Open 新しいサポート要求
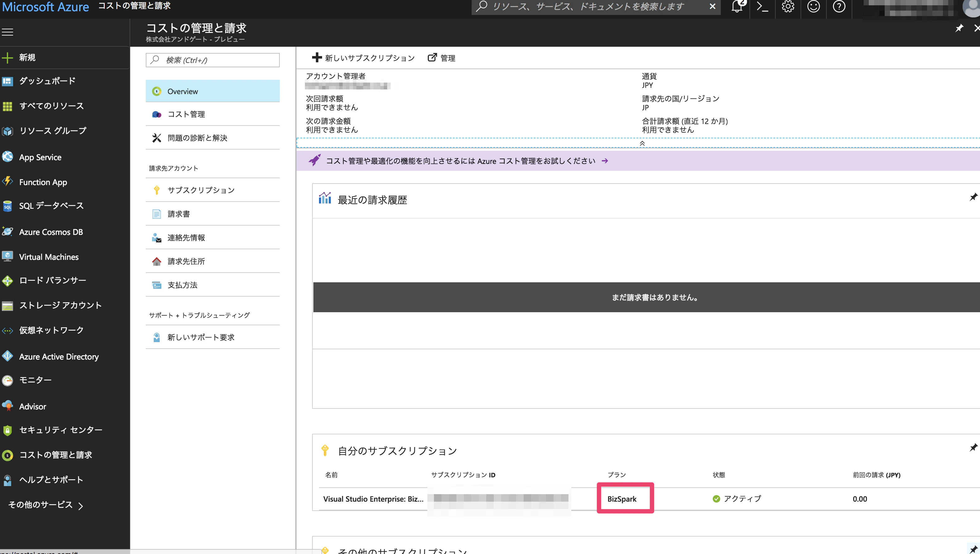The width and height of the screenshot is (980, 554). coord(213,337)
